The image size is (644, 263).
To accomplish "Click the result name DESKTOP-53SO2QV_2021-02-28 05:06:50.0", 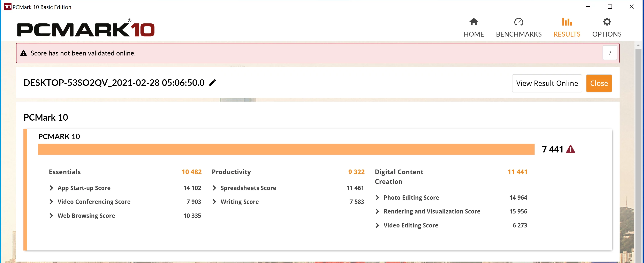I will pyautogui.click(x=114, y=83).
